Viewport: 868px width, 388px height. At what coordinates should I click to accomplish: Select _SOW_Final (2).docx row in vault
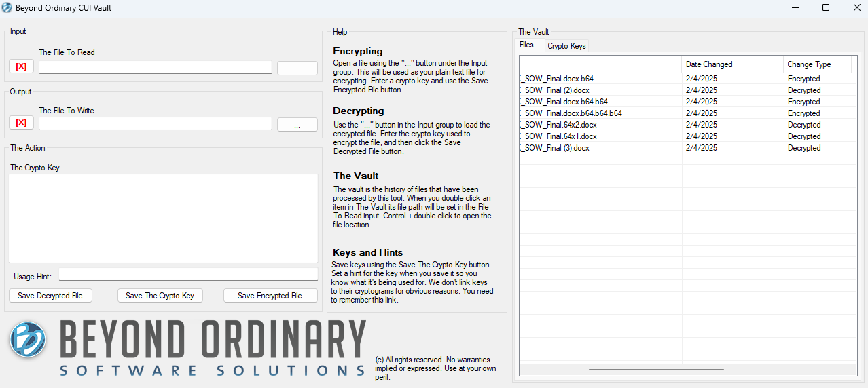pos(557,90)
